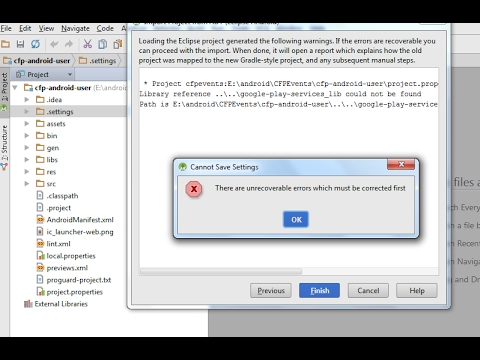Click the .settings breadcrumb

tap(97, 61)
